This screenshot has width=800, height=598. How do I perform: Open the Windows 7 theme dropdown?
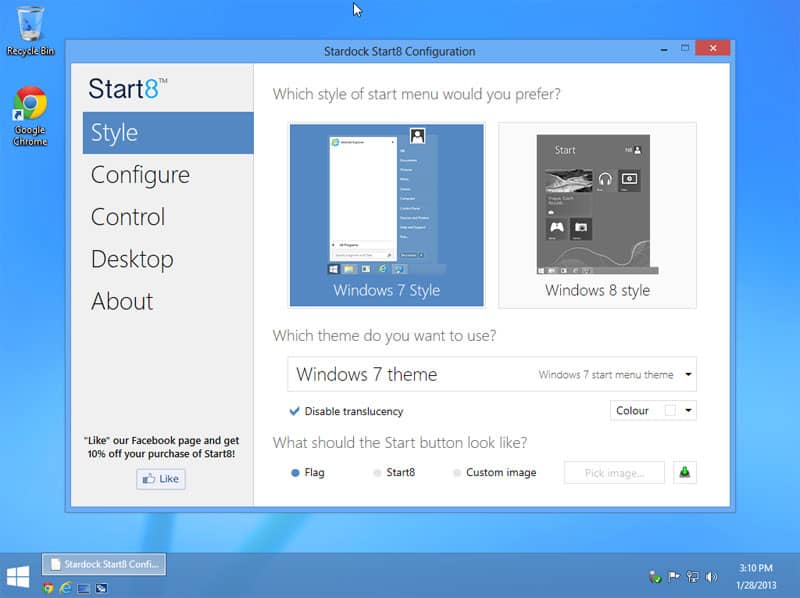492,375
